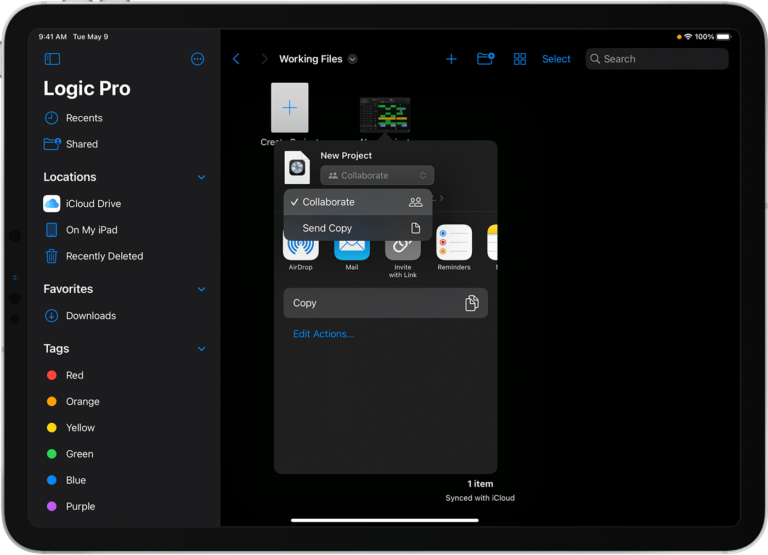
Task: Go back with the left chevron
Action: (x=236, y=59)
